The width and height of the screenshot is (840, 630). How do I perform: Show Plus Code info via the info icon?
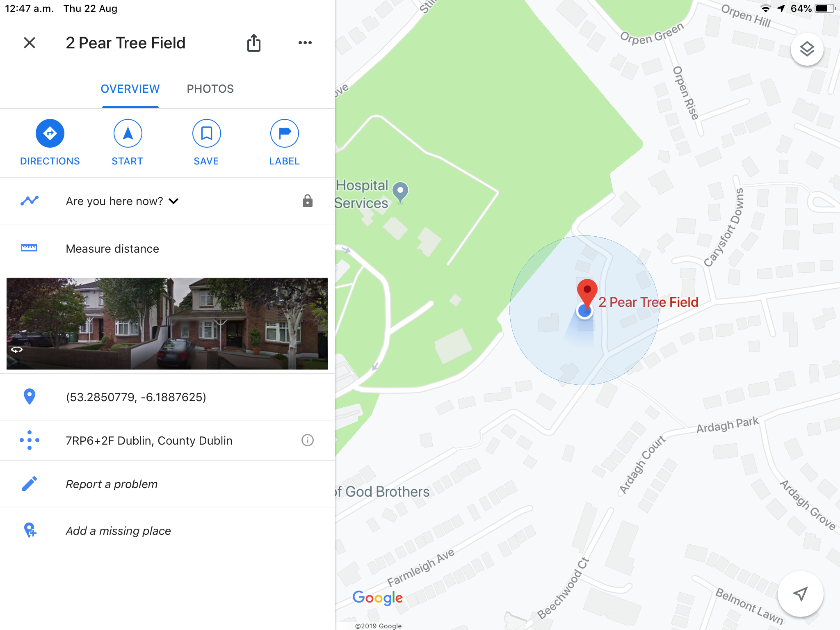307,440
